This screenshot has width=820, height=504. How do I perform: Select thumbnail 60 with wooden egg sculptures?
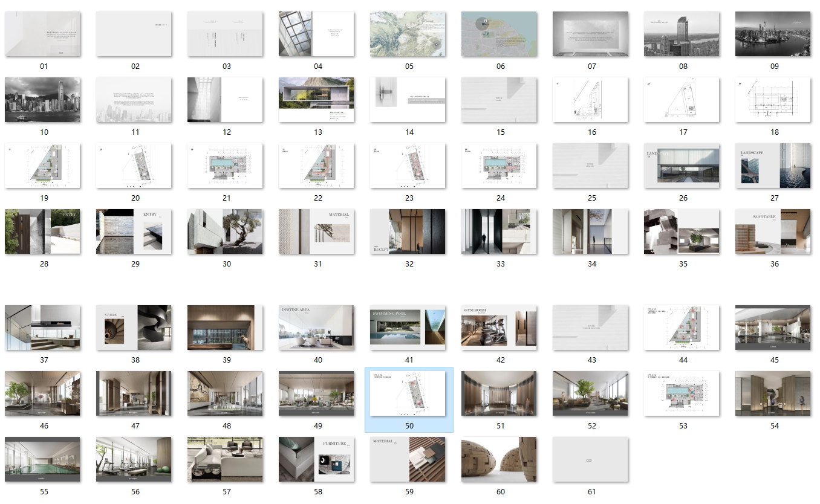(499, 459)
